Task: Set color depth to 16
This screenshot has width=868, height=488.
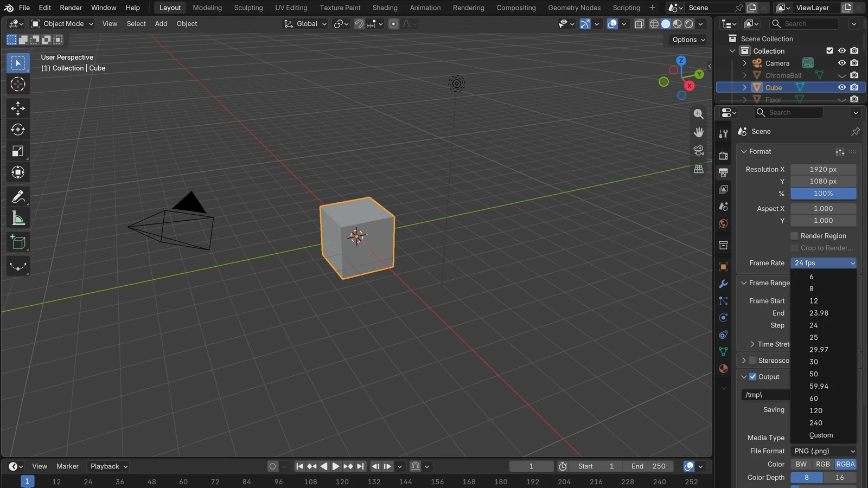Action: coord(840,478)
